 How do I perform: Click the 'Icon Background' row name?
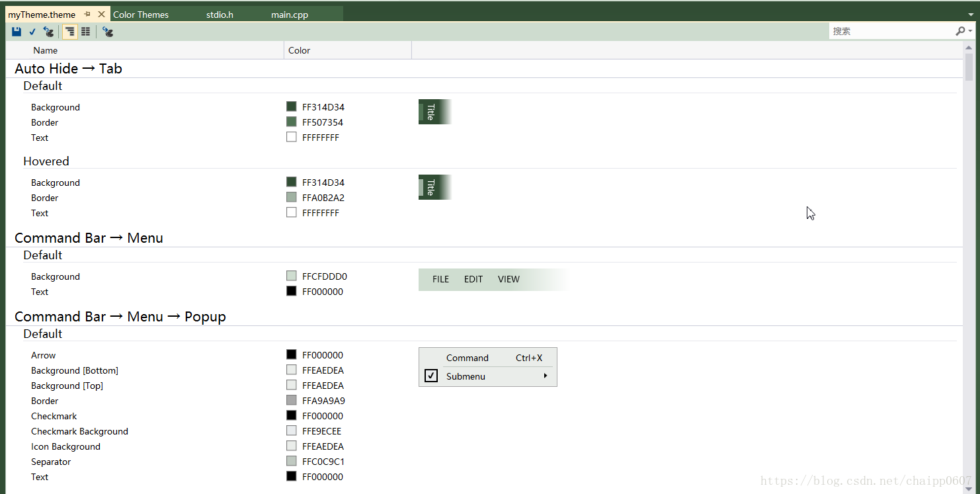(65, 446)
